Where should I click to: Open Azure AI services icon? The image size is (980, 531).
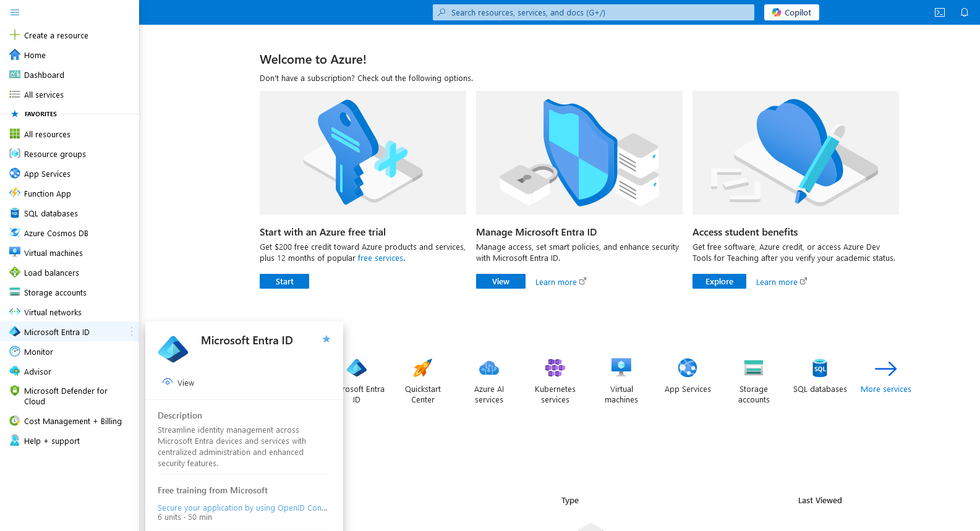coord(488,369)
